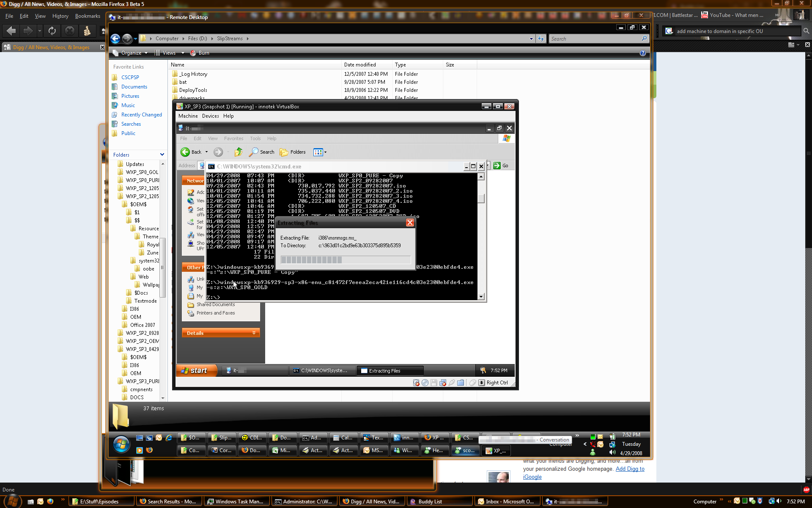Click Firefox Back arrow button
This screenshot has height=508, width=812.
point(11,31)
